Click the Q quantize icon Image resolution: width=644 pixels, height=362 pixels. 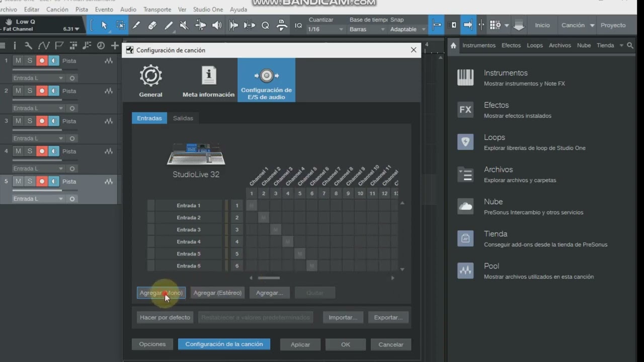click(265, 25)
